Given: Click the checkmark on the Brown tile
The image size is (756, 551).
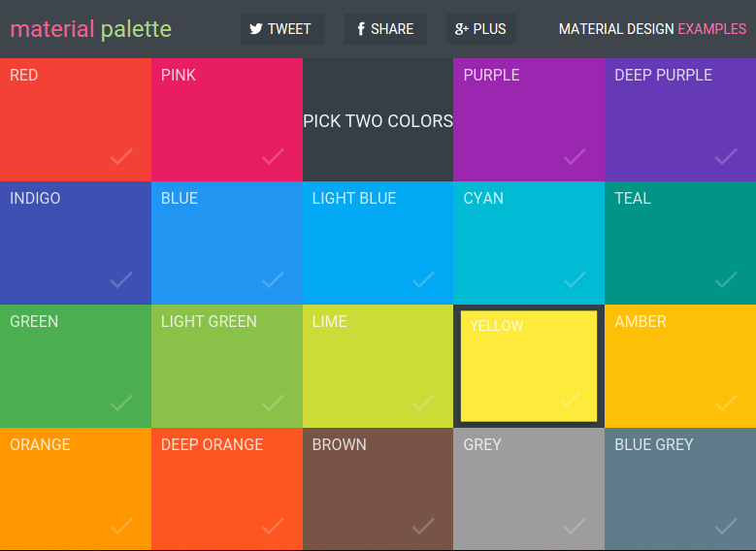Looking at the screenshot, I should click(423, 526).
